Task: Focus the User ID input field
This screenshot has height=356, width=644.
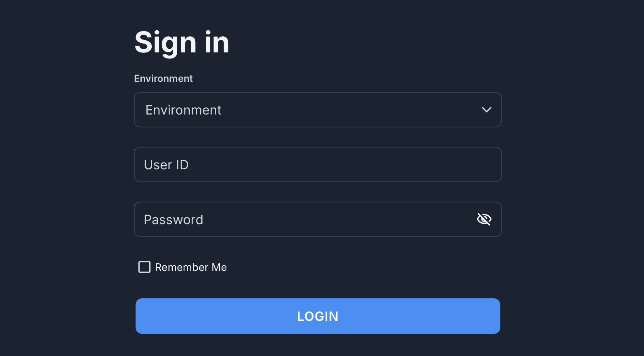Action: pos(318,164)
